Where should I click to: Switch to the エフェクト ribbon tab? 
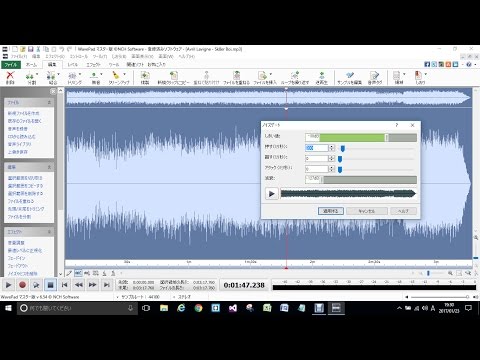[x=93, y=65]
